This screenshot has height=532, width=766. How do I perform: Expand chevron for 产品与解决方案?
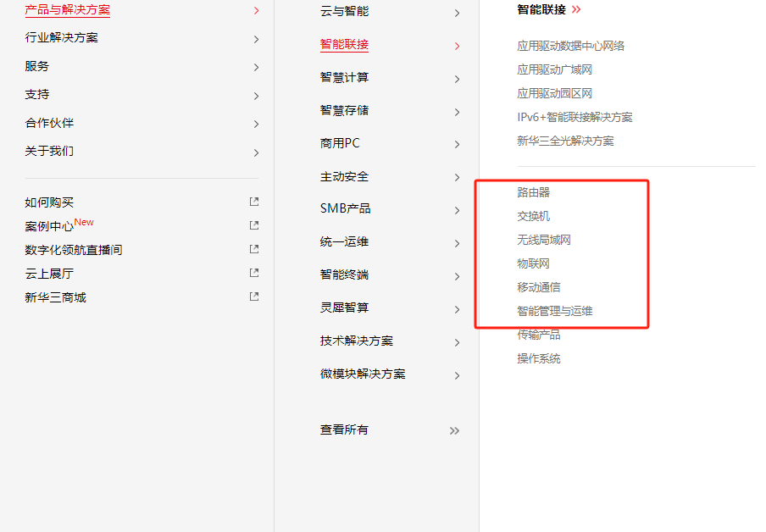pos(257,10)
